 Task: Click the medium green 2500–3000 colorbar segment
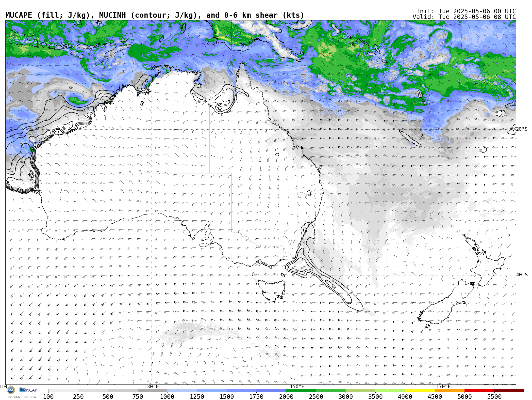click(x=331, y=391)
